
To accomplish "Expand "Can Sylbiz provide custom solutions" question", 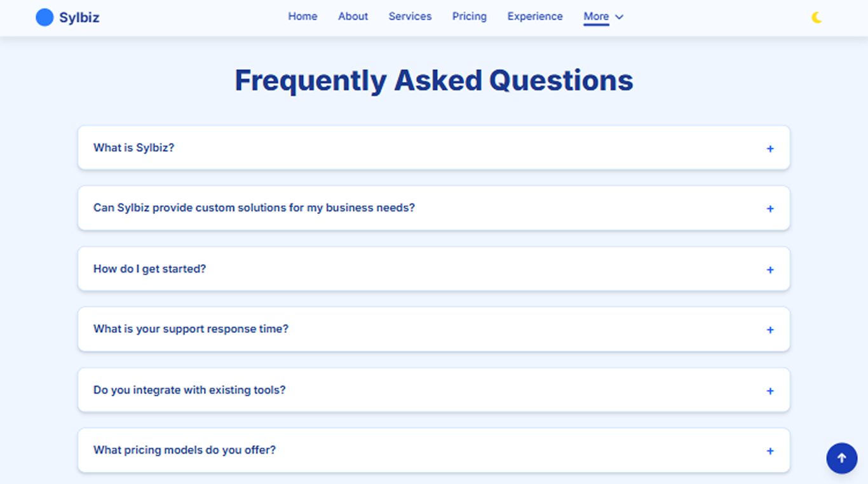I will click(254, 208).
